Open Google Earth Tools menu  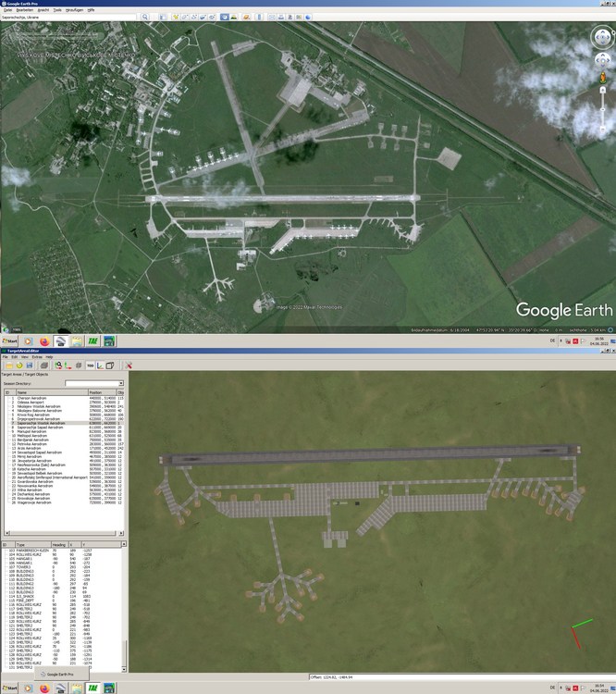57,10
